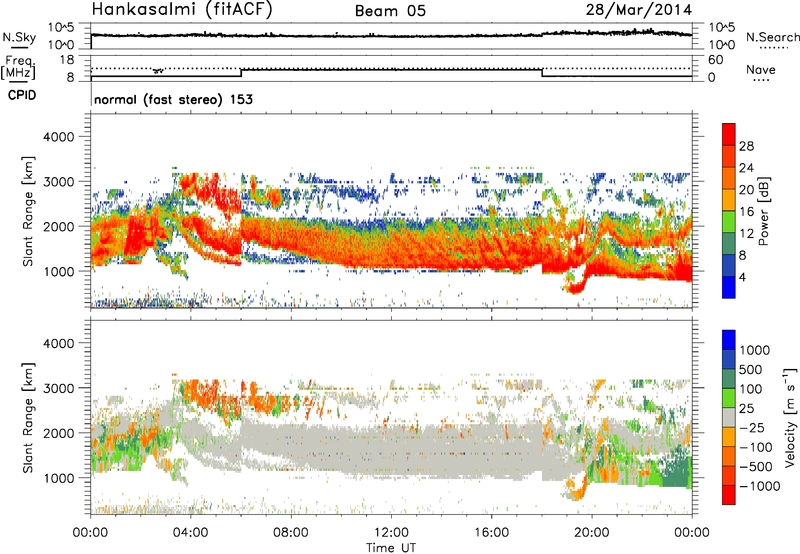Click the 4000 range label in the Power panel
This screenshot has height=554, width=800.
(58, 137)
